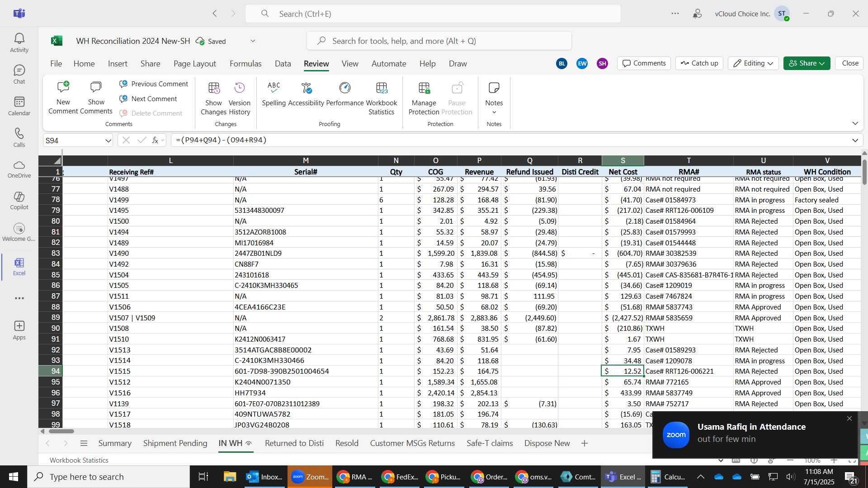Switch to Returned to Disti sheet
Image resolution: width=868 pixels, height=488 pixels.
(x=294, y=443)
